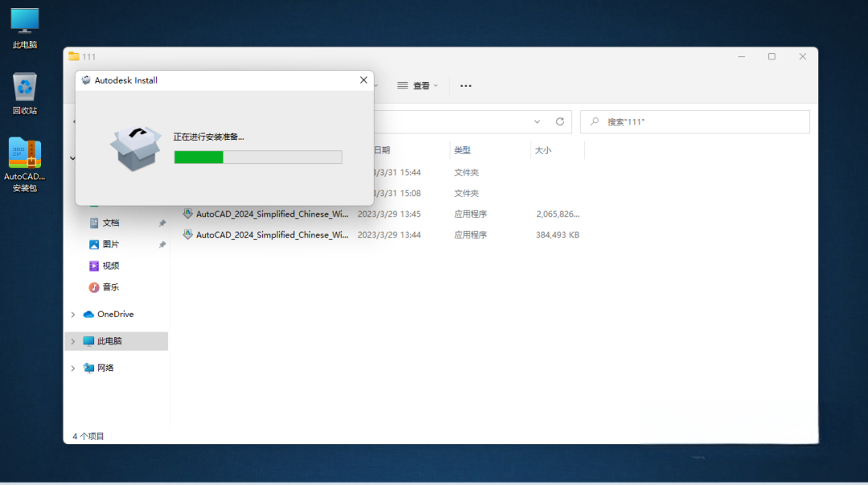Minimize the 111 Explorer window
This screenshot has height=485, width=868.
(741, 56)
